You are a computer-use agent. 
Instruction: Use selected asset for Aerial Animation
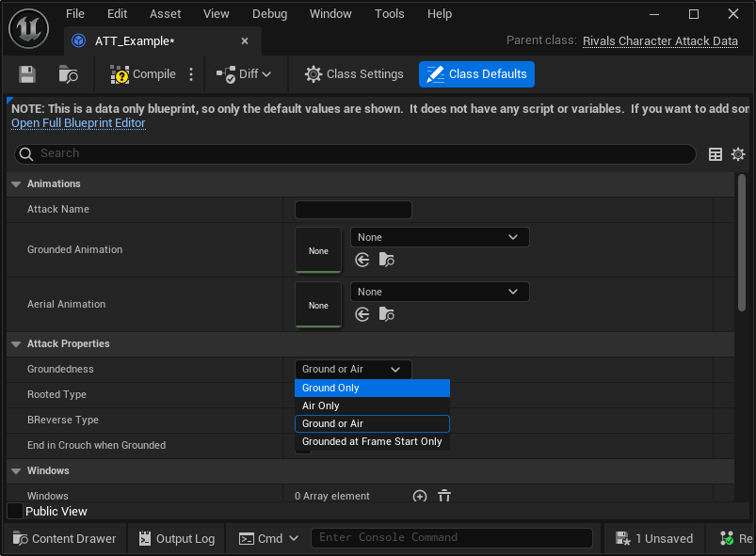point(362,314)
